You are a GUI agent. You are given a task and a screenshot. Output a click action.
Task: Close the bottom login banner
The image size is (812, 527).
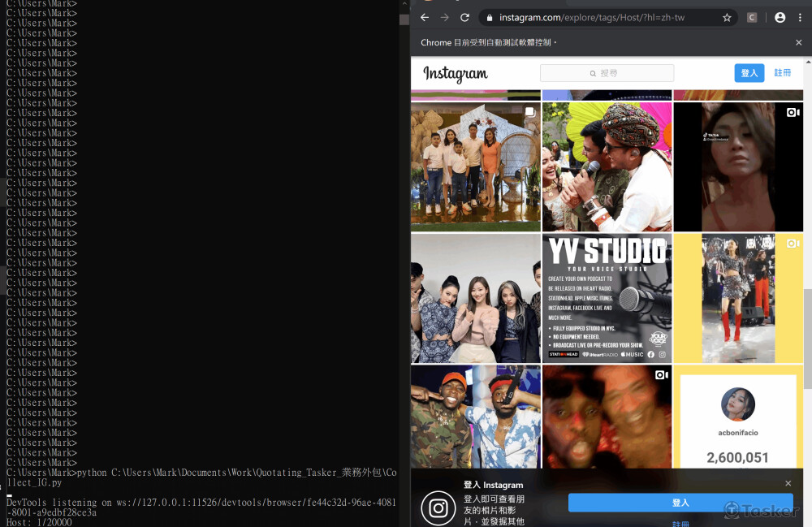(788, 483)
